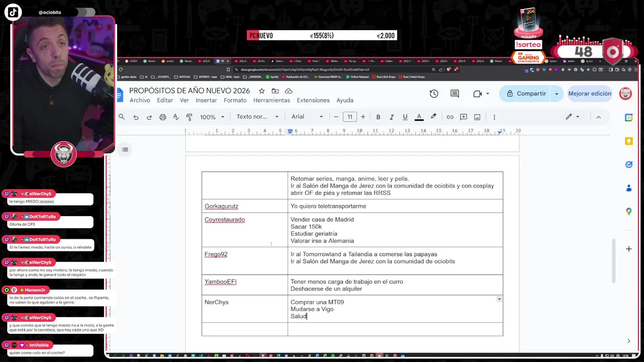Hide side panel with the arrow
The width and height of the screenshot is (644, 362).
coord(629,341)
